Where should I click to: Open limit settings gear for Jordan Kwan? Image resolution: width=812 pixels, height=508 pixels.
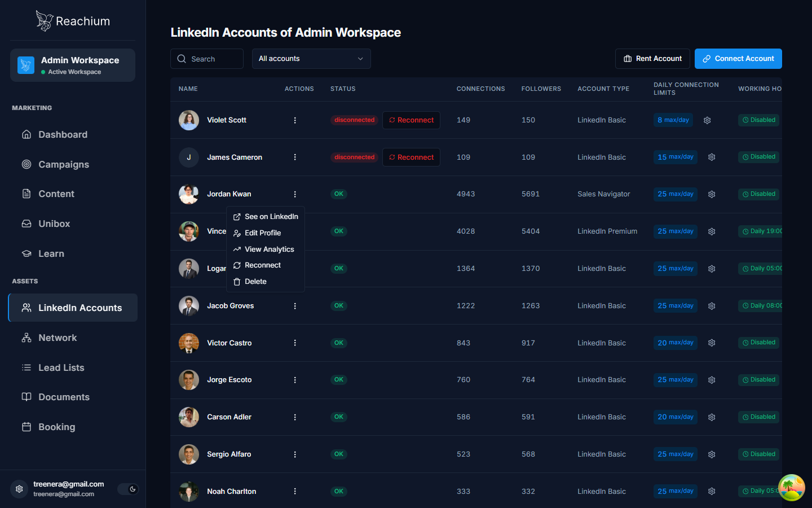[712, 194]
